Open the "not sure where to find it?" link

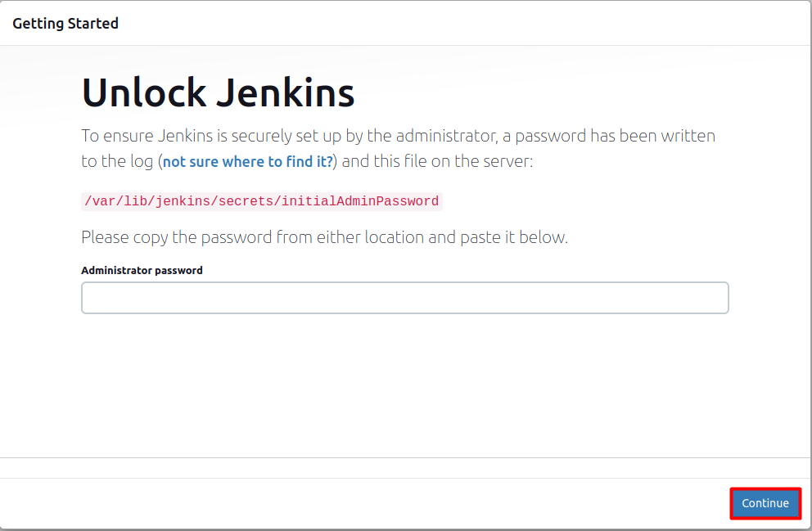(x=247, y=161)
